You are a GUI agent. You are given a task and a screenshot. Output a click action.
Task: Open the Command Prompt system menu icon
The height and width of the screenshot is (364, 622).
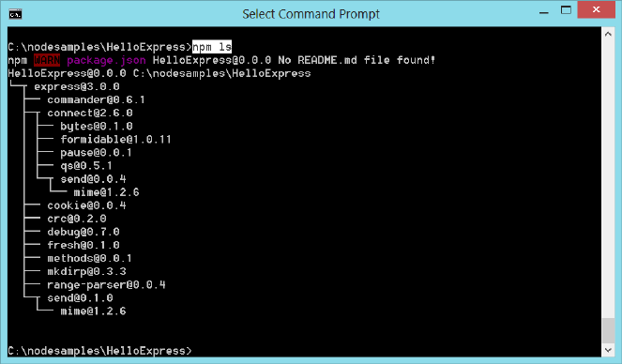(15, 15)
